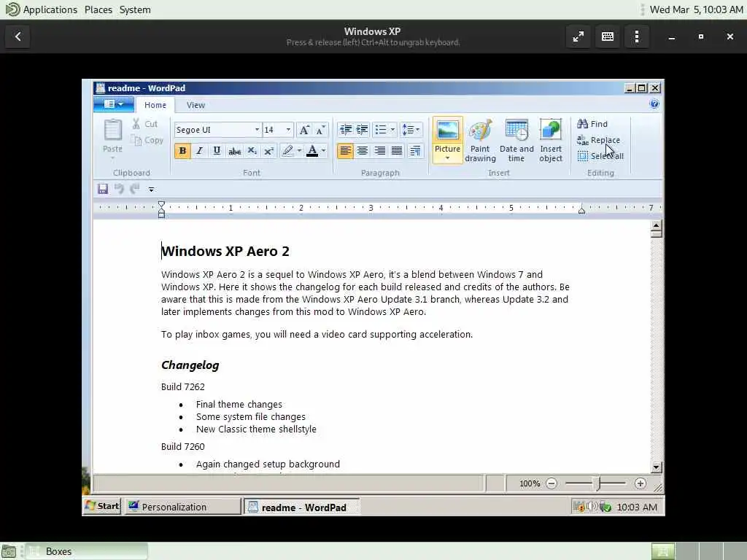This screenshot has width=747, height=560.
Task: Click zoom in plus button
Action: [640, 484]
